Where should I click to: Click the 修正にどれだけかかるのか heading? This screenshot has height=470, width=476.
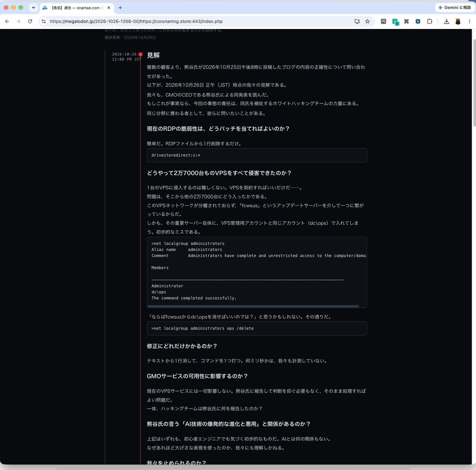[182, 346]
